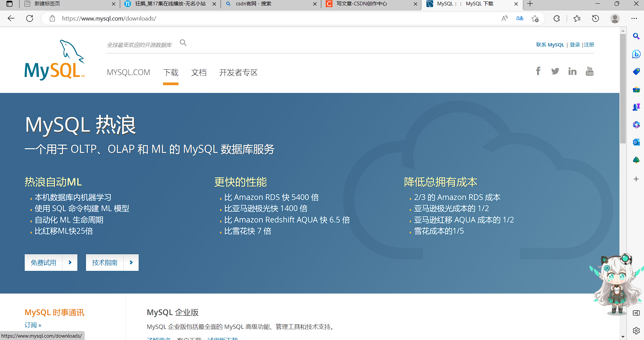Open the MYSQL.COM navigation item
The width and height of the screenshot is (644, 340).
[x=128, y=72]
